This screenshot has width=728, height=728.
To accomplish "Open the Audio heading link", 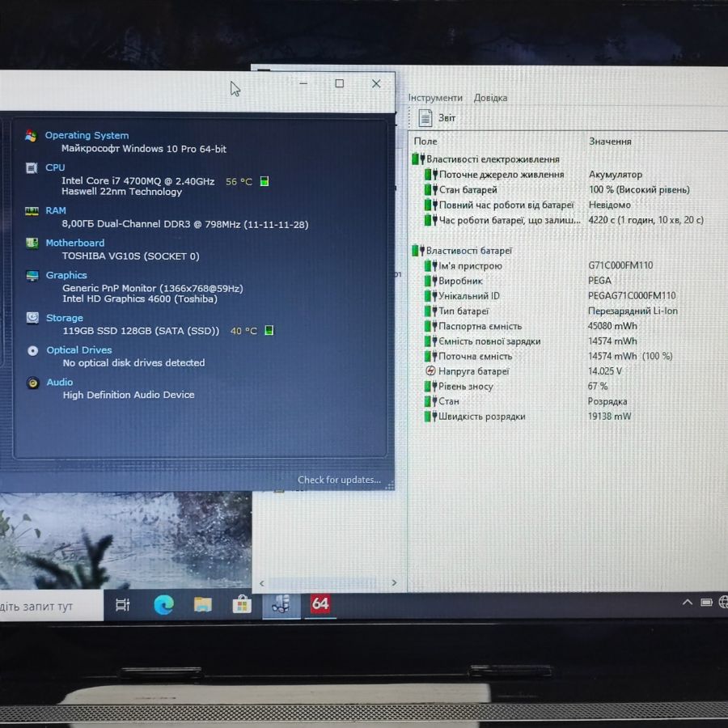I will (59, 382).
